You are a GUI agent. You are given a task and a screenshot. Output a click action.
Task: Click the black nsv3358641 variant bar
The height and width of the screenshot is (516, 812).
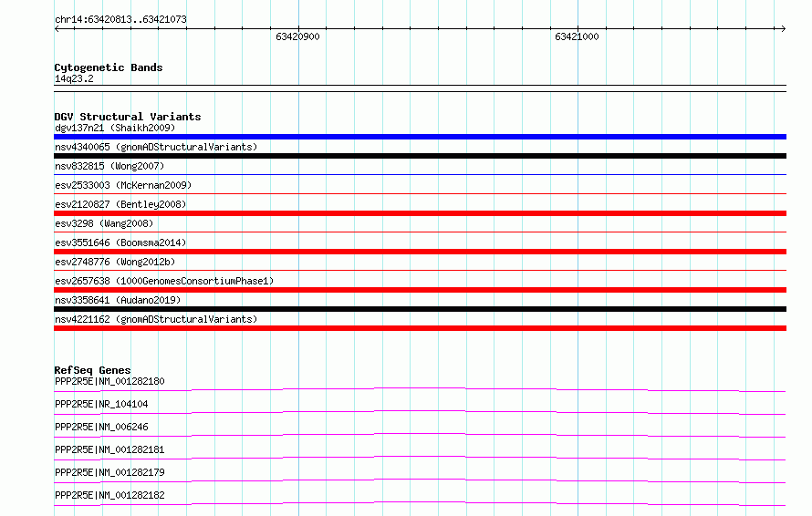click(420, 309)
